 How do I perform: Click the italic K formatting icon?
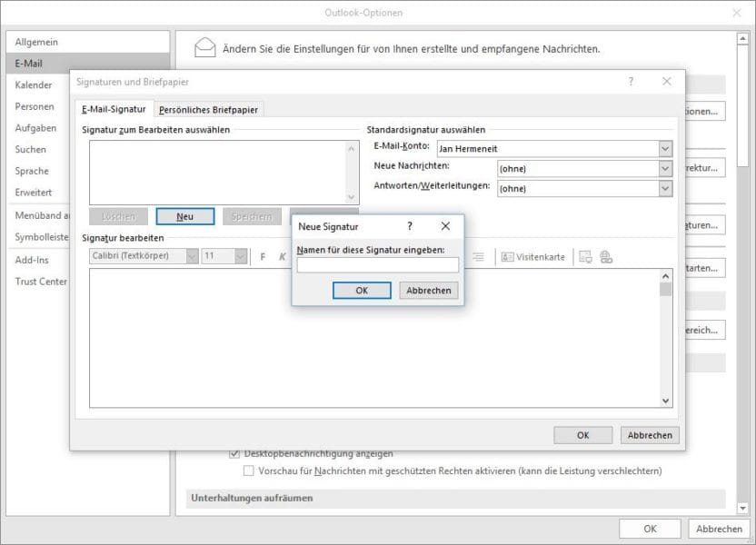(283, 257)
